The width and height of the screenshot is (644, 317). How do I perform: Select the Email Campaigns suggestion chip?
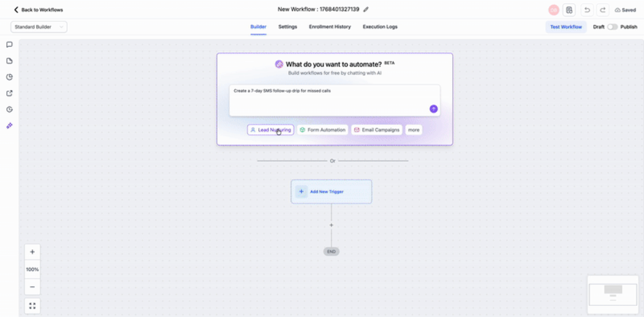point(376,130)
